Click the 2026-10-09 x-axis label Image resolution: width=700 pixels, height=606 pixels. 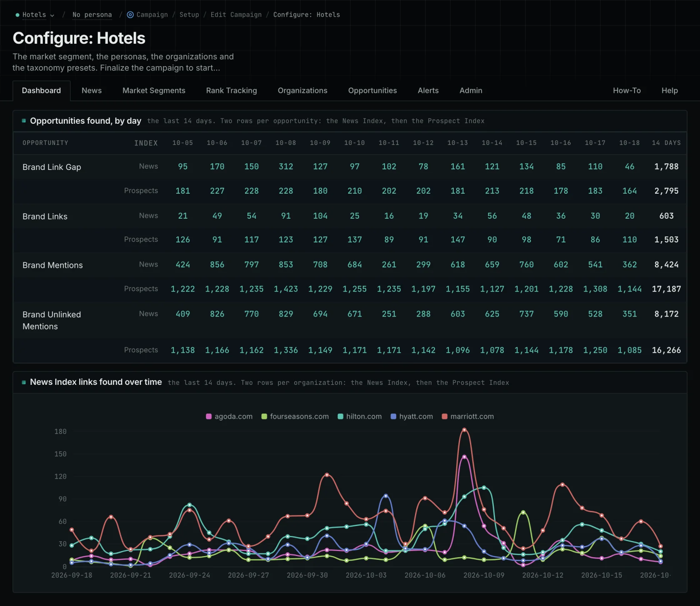(x=484, y=575)
